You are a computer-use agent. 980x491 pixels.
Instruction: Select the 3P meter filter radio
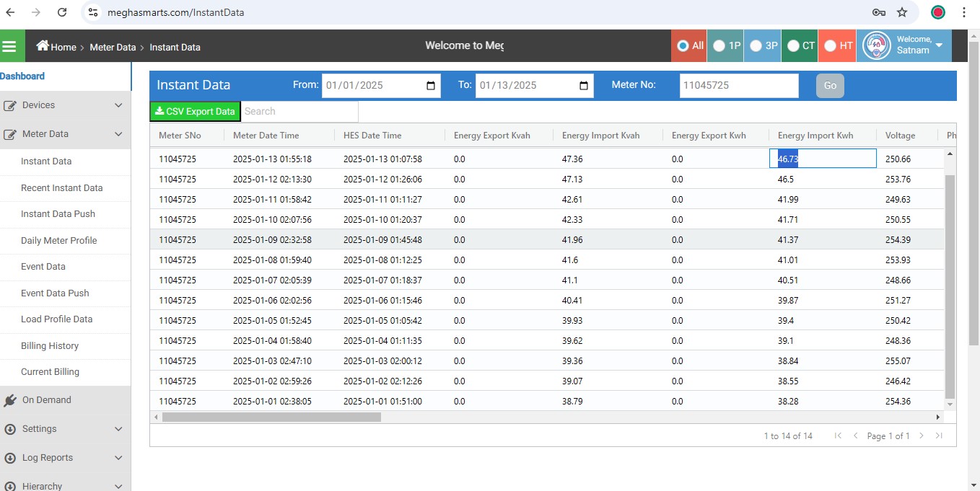(756, 45)
